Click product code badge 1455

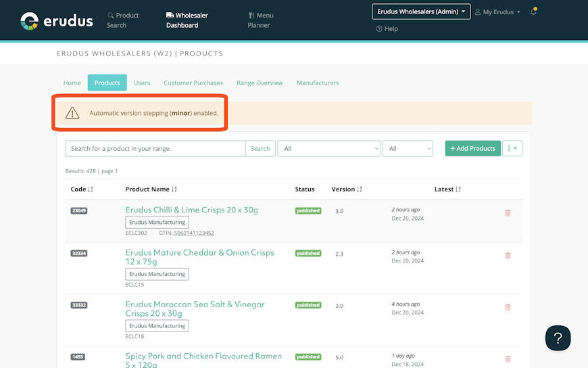[78, 356]
